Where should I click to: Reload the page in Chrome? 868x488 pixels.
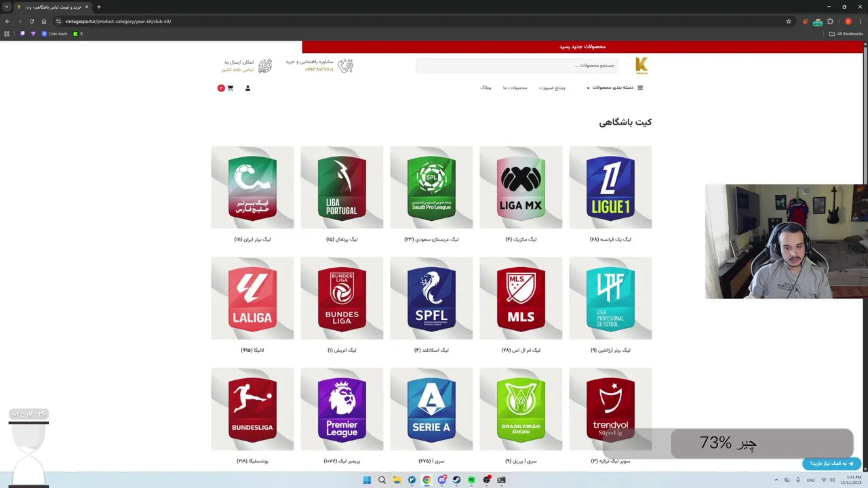coord(32,21)
